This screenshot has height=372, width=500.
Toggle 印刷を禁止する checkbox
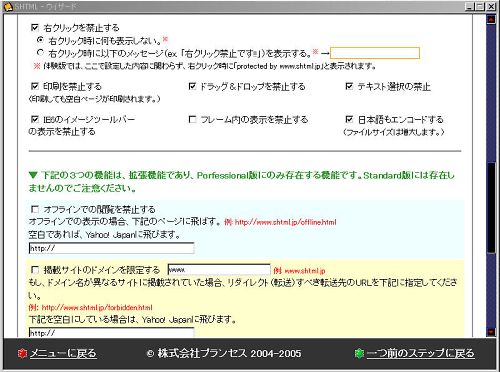(35, 86)
